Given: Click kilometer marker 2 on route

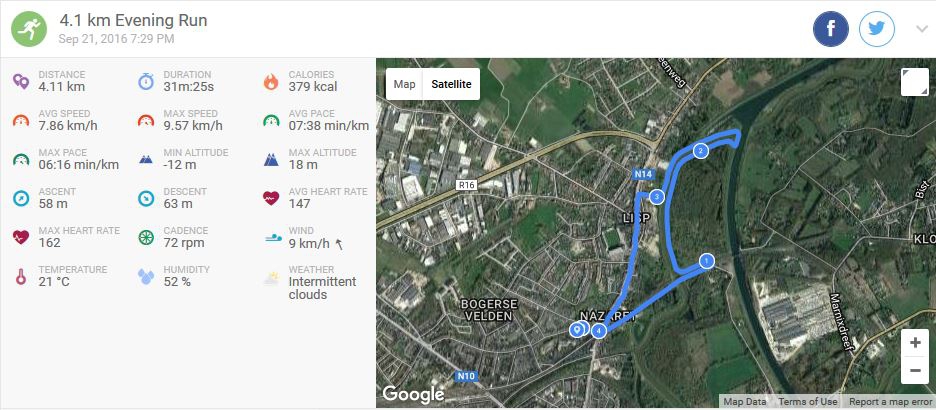Looking at the screenshot, I should pos(700,150).
